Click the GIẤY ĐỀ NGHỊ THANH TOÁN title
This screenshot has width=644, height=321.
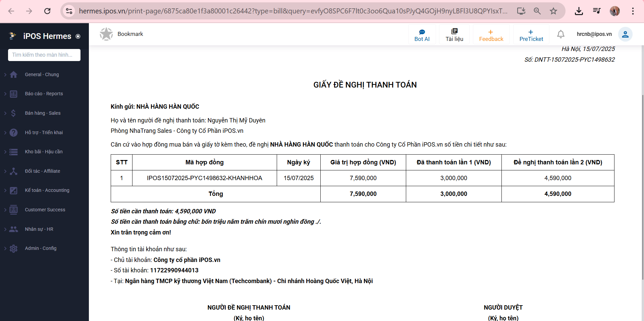coord(365,85)
